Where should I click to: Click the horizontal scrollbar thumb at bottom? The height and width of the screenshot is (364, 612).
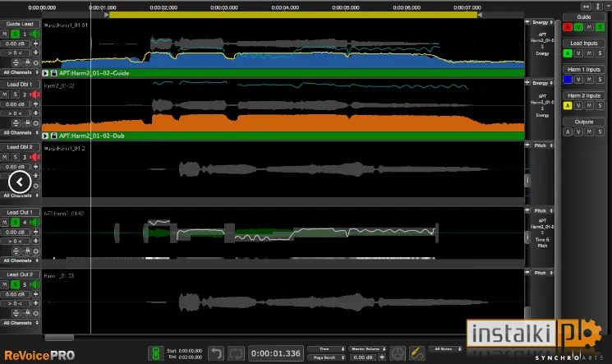tap(59, 338)
